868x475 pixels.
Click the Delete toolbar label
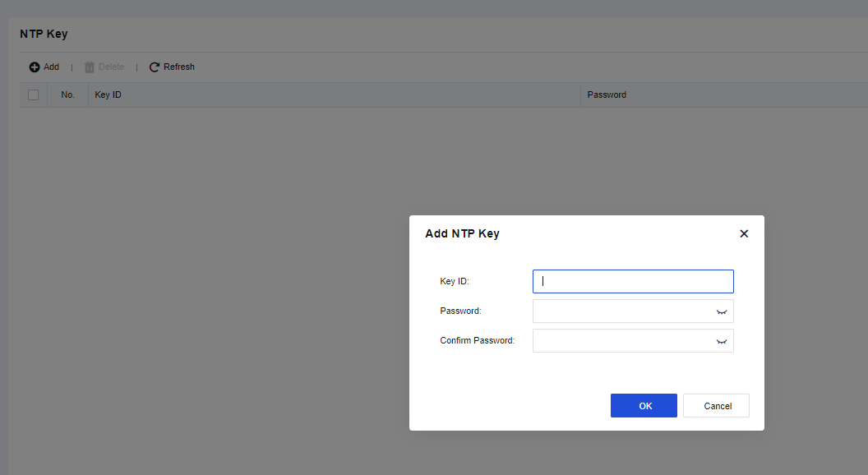112,67
